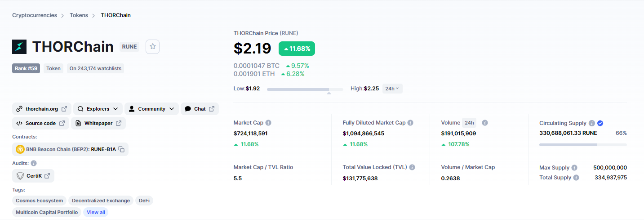Image resolution: width=644 pixels, height=223 pixels.
Task: Click Total Value Locked info icon
Action: tap(412, 167)
